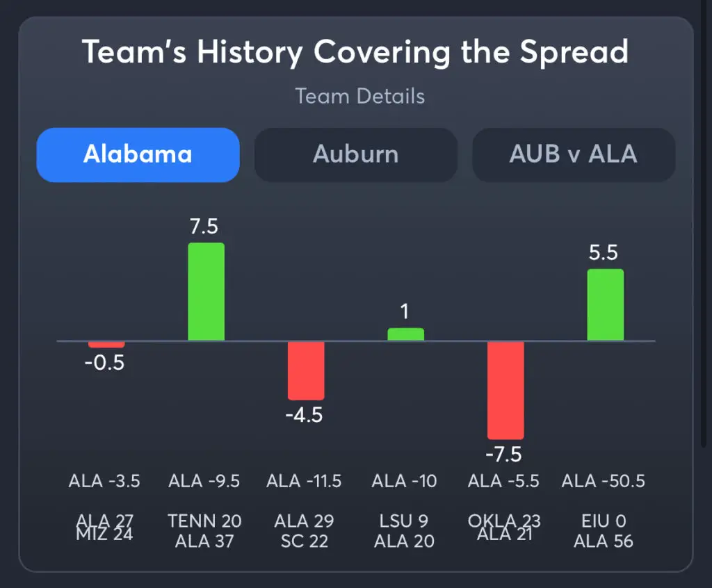
Task: Click the green 7.5 bar
Action: click(205, 291)
